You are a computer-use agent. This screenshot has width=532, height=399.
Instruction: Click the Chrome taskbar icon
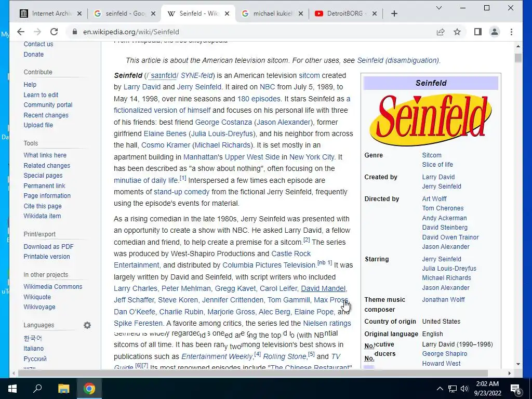(x=89, y=389)
